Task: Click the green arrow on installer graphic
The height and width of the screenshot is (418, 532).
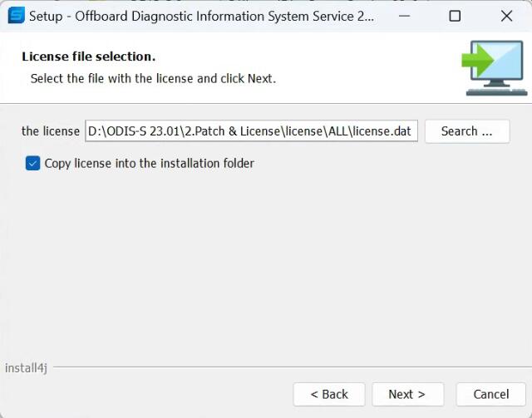Action: 477,61
